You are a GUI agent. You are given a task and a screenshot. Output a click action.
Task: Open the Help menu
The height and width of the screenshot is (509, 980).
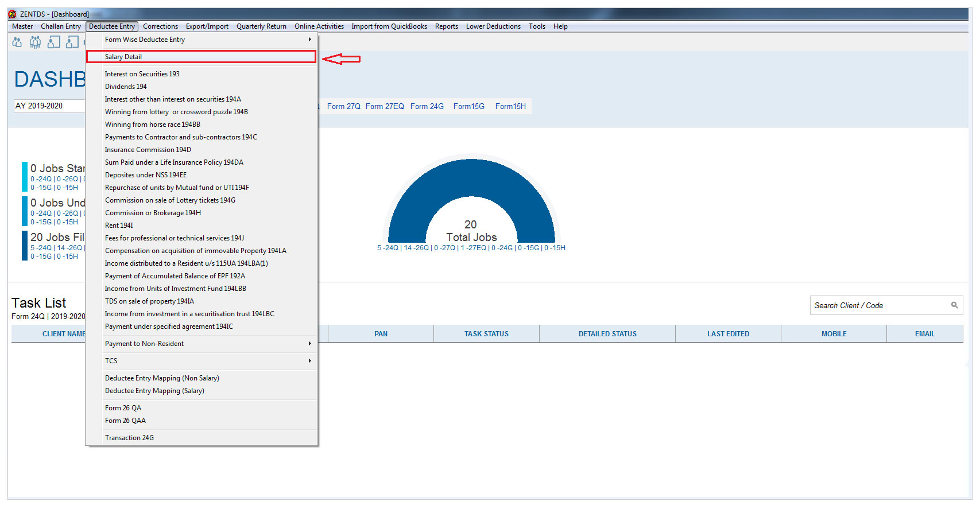(560, 26)
